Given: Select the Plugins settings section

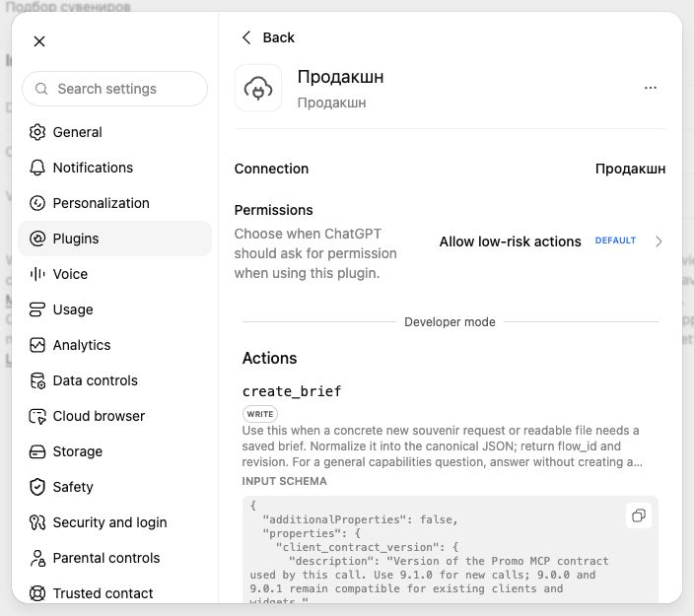Looking at the screenshot, I should 114,239.
